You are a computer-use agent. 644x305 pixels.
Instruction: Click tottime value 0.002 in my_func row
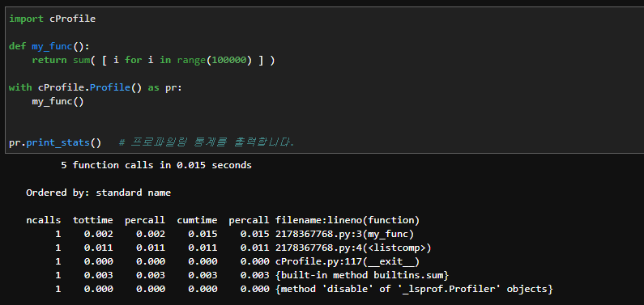99,234
